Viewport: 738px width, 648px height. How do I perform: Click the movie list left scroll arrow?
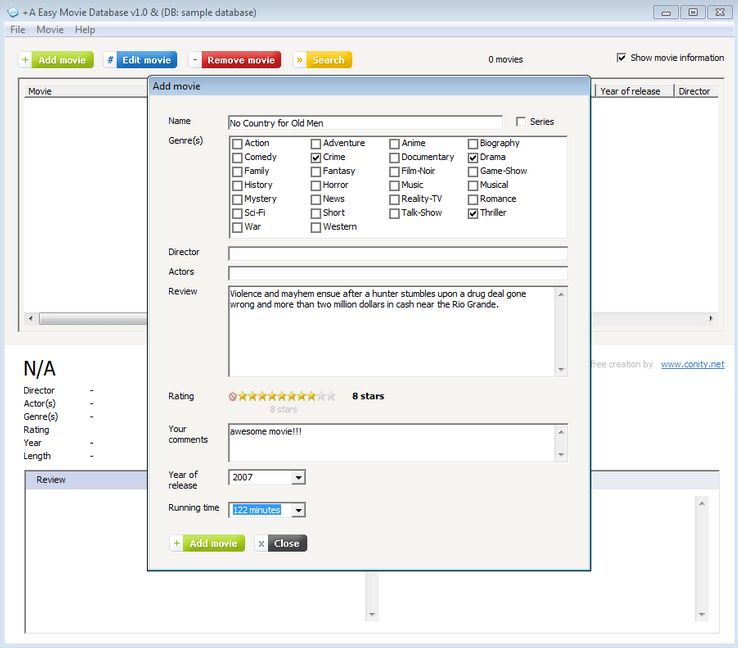31,319
